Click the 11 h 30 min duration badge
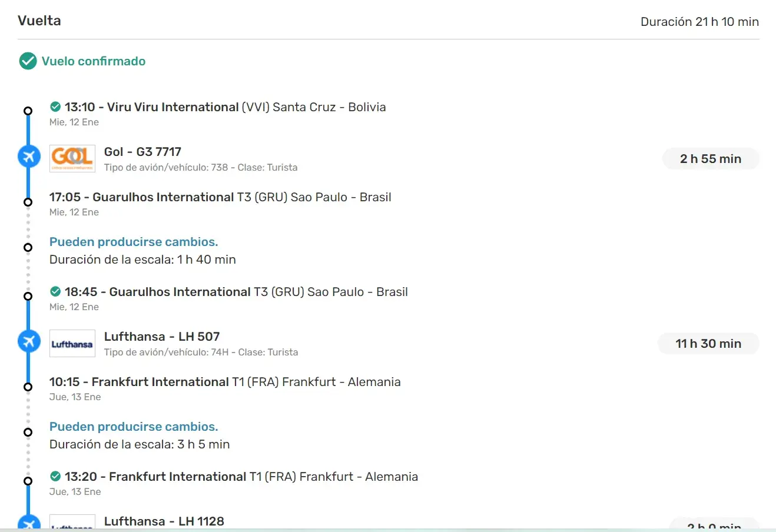The image size is (776, 532). pos(708,344)
